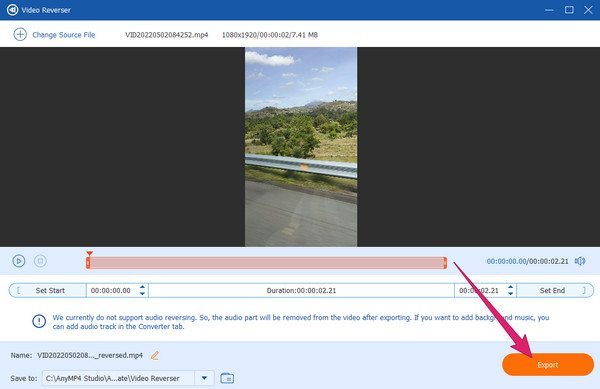The width and height of the screenshot is (600, 389).
Task: Click the middle of the red timeline bar
Action: point(267,263)
